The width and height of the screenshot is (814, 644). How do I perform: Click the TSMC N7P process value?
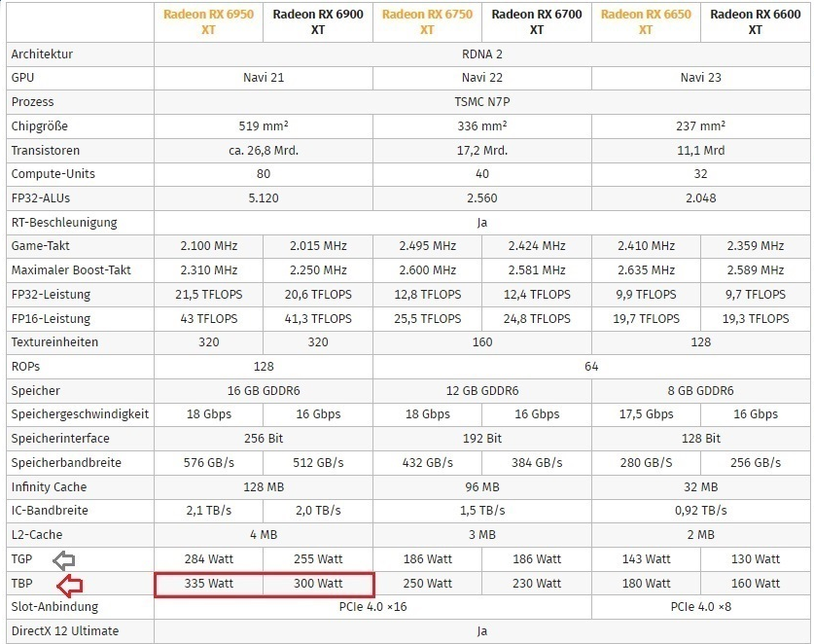coord(482,102)
